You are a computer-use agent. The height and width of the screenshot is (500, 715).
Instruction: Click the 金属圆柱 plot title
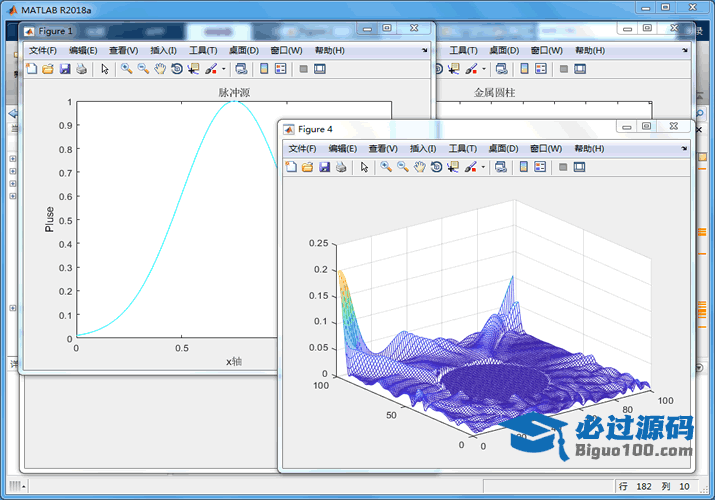494,93
